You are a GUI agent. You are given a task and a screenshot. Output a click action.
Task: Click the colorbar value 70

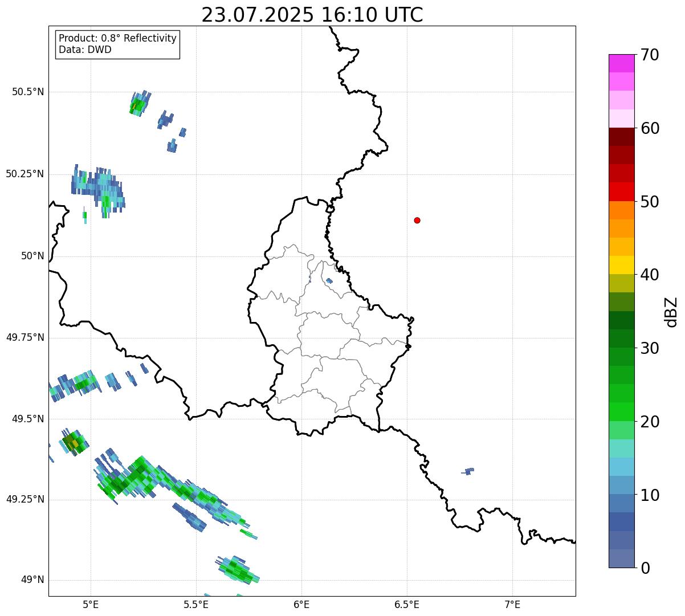pos(650,55)
